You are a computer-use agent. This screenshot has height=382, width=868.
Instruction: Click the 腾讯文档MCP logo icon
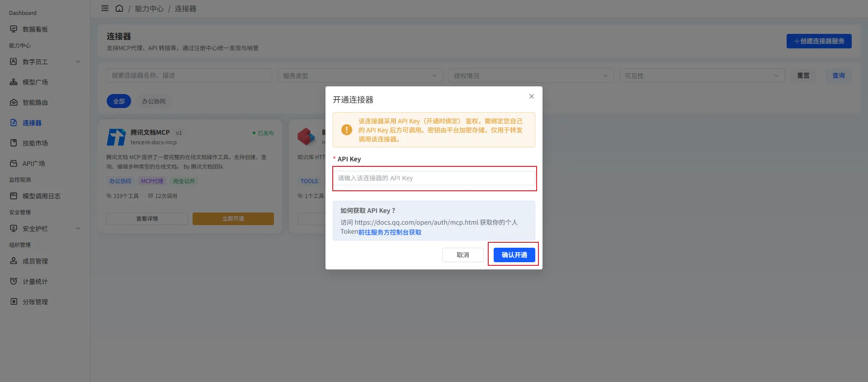coord(116,137)
